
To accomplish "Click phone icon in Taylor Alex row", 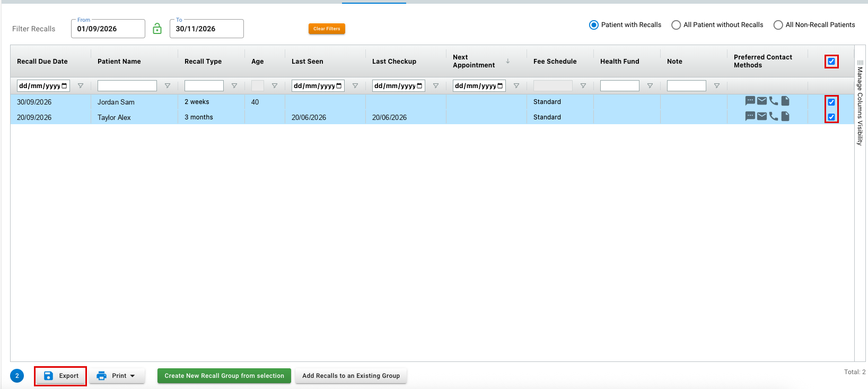I will click(x=774, y=116).
